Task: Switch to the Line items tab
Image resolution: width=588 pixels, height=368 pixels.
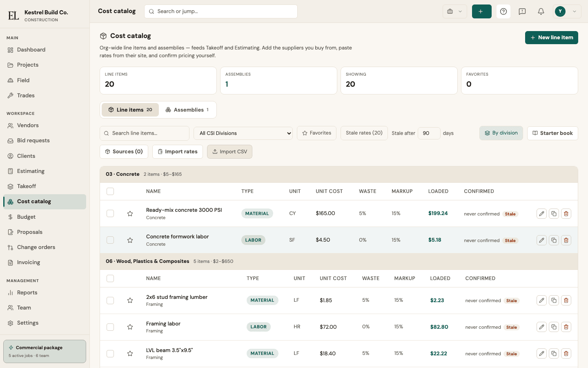Action: (x=130, y=110)
